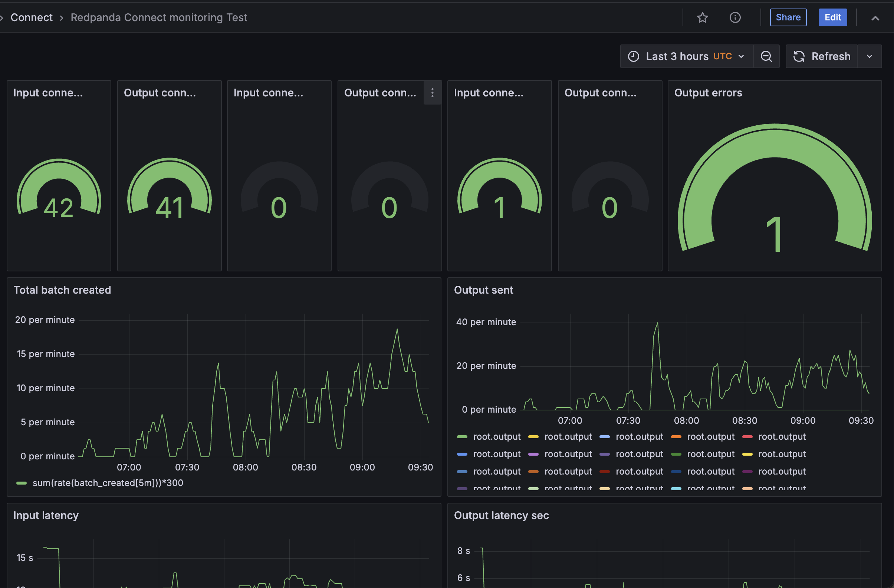Toggle the yellow root.output legend entry
Viewport: 894px width, 588px height.
click(x=568, y=437)
